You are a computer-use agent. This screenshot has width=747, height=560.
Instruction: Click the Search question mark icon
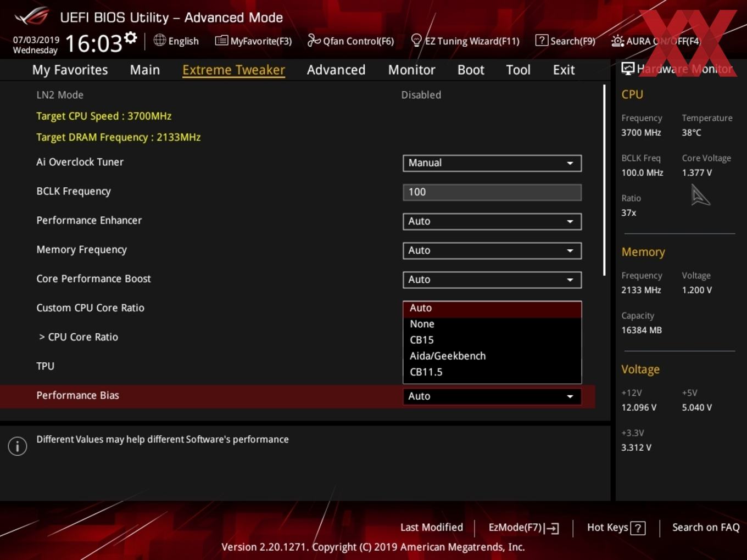point(542,40)
